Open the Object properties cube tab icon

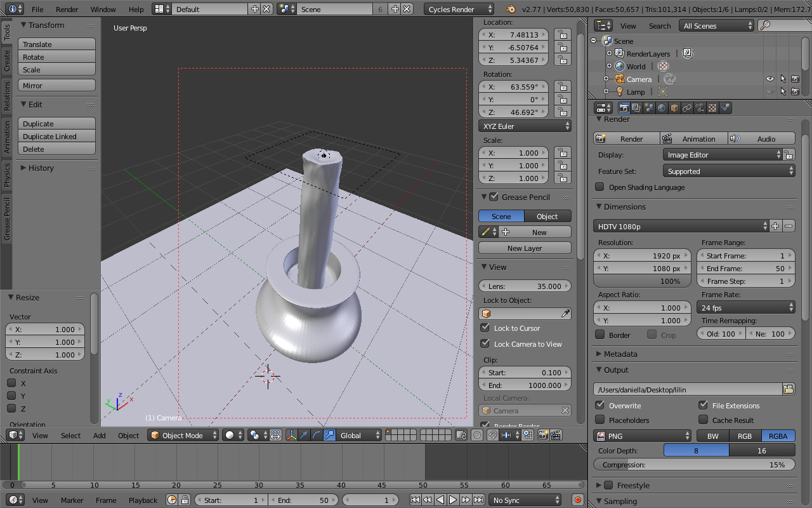point(675,108)
